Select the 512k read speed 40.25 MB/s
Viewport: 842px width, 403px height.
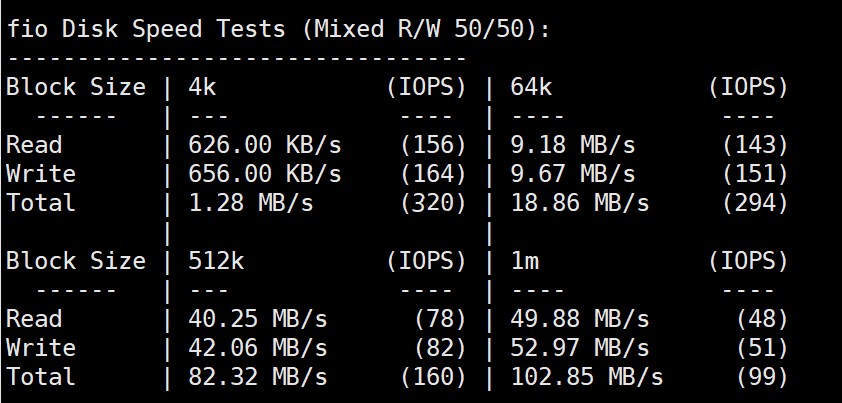[258, 319]
